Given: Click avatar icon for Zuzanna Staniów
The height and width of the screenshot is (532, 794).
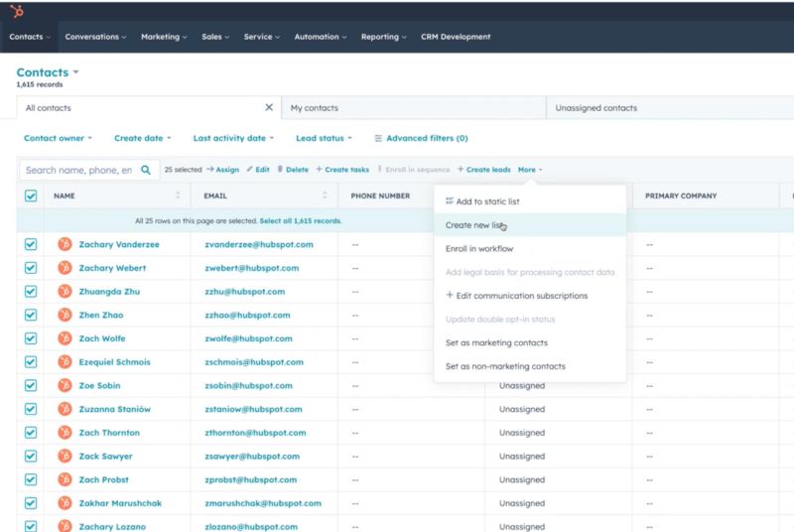Looking at the screenshot, I should pyautogui.click(x=65, y=409).
